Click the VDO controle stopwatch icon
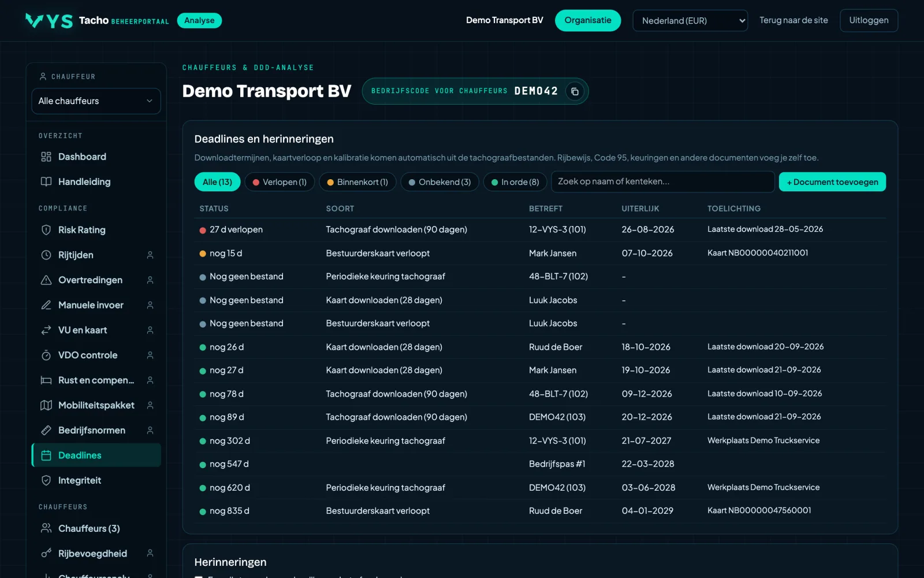The width and height of the screenshot is (924, 578). (x=46, y=355)
